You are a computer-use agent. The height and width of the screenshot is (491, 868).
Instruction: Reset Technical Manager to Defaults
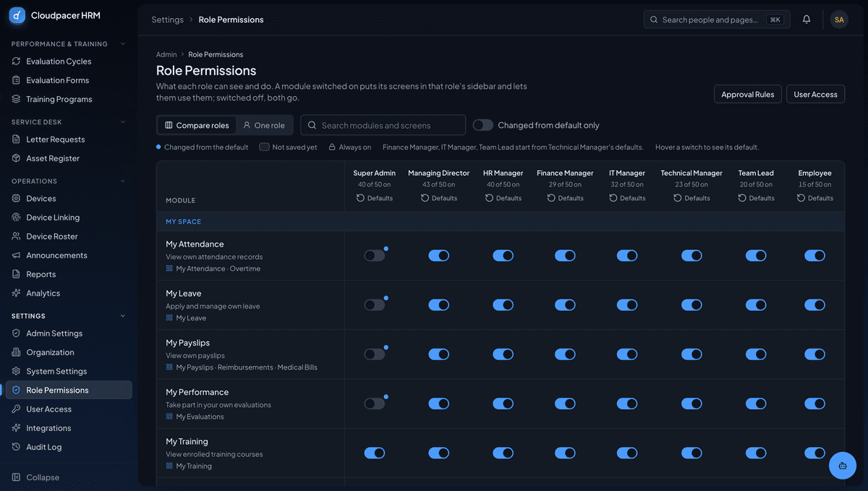tap(692, 198)
